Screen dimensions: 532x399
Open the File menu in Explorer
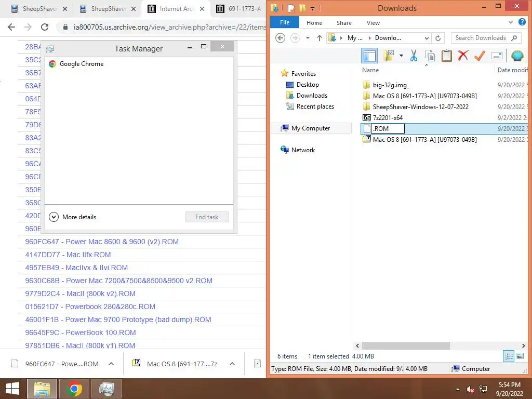point(285,22)
